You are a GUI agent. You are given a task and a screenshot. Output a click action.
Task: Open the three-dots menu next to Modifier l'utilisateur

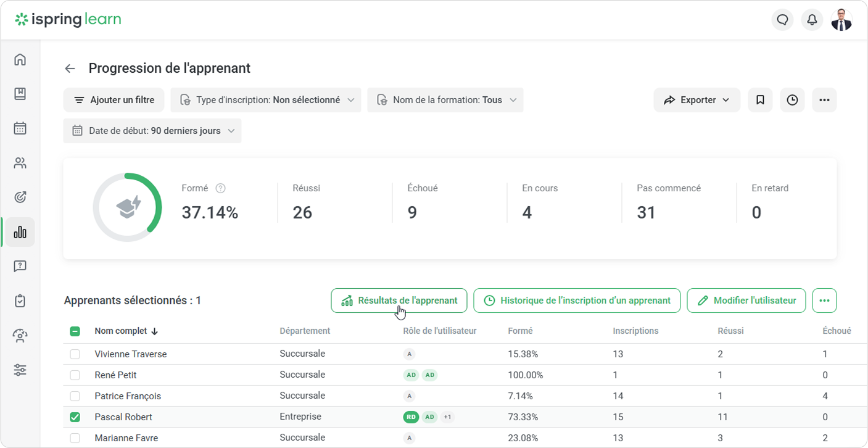pos(824,301)
